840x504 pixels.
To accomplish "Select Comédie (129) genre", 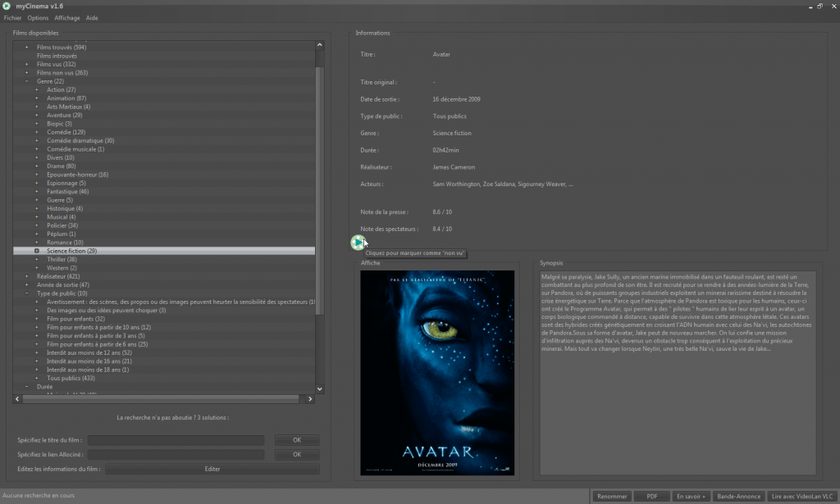I will 66,132.
